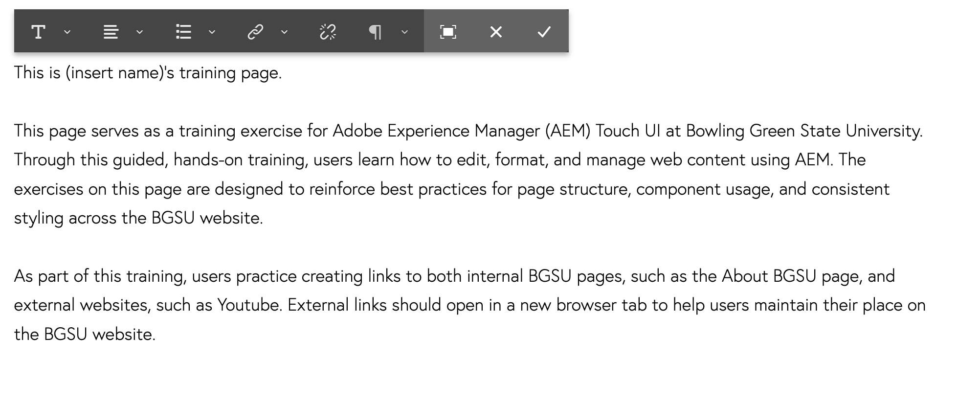Click the Hyperlink chain icon
The image size is (980, 405).
pos(255,32)
